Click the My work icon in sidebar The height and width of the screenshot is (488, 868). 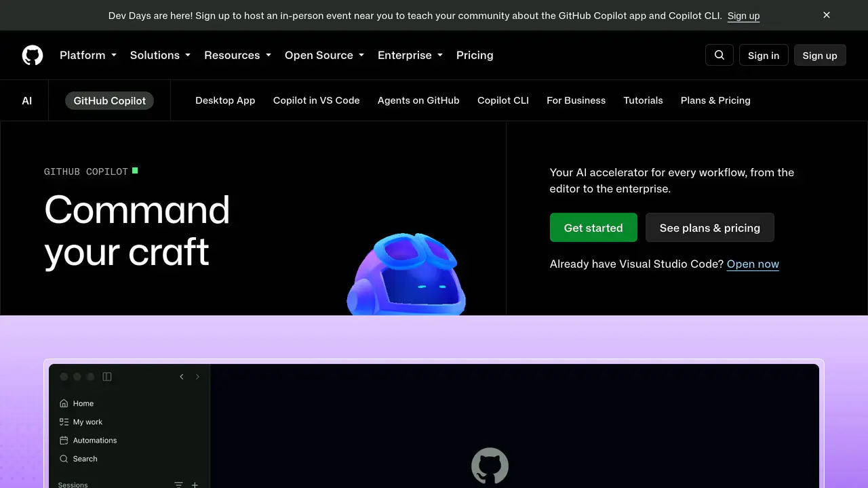[64, 422]
